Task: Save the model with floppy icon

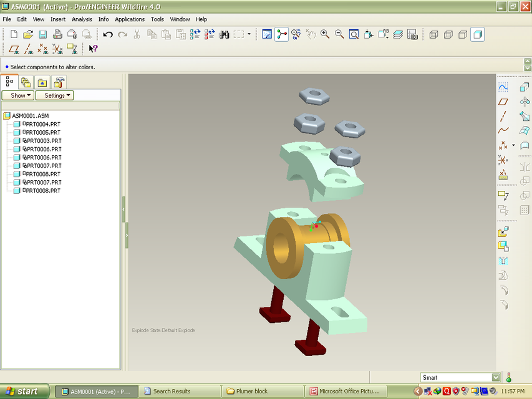Action: coord(43,34)
